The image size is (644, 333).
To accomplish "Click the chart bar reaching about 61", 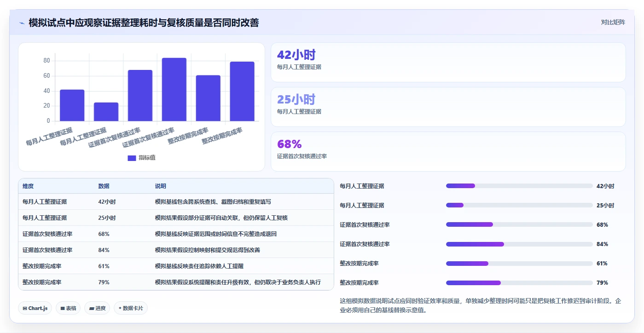I will pyautogui.click(x=208, y=98).
